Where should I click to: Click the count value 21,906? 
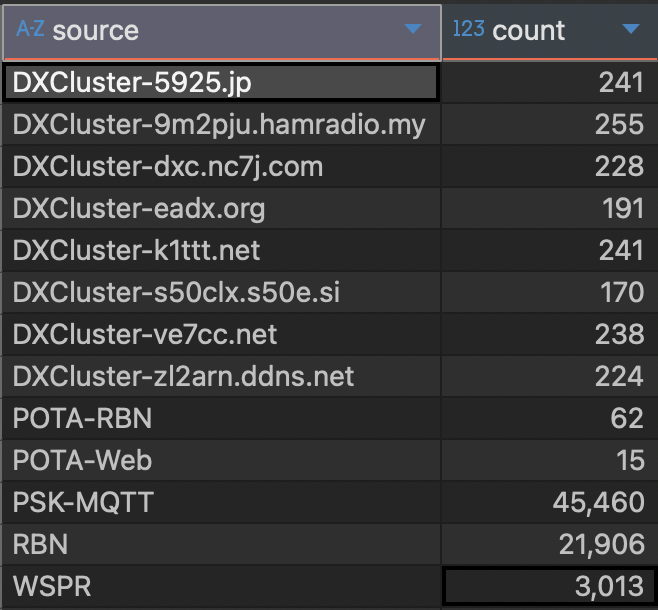coord(602,545)
